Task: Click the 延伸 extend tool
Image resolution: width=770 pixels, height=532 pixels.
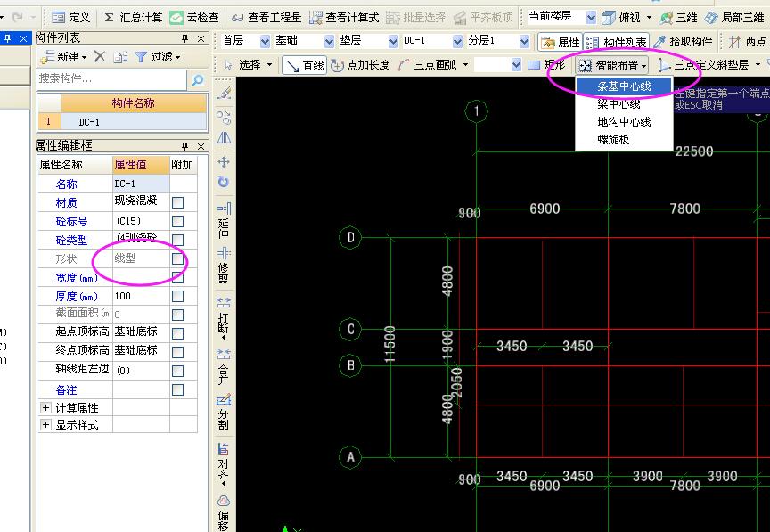Action: [x=224, y=221]
